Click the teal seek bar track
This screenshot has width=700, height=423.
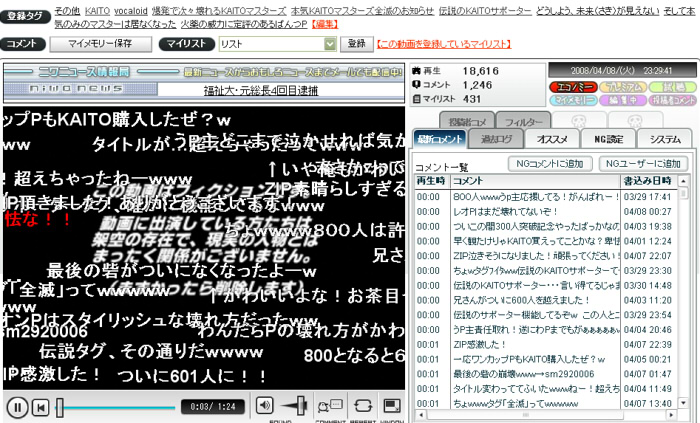(x=119, y=407)
